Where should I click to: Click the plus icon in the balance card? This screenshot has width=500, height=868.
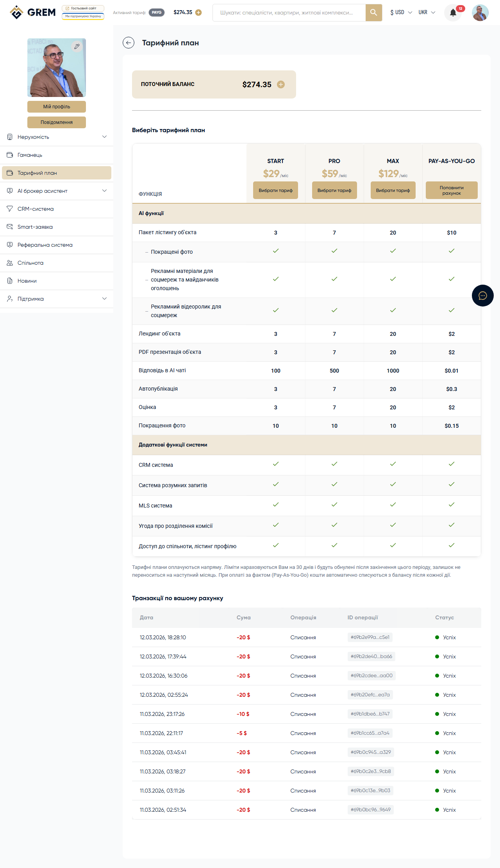[x=281, y=84]
